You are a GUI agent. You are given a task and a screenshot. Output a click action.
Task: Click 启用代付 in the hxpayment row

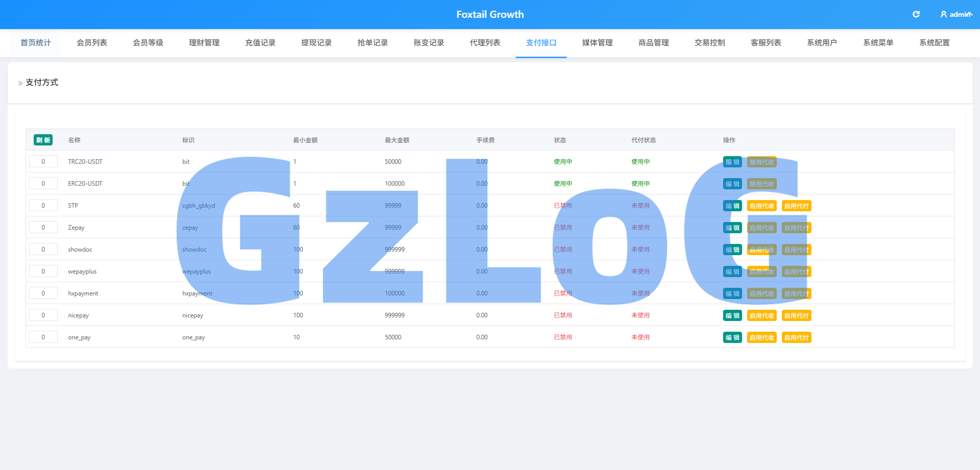pyautogui.click(x=797, y=293)
